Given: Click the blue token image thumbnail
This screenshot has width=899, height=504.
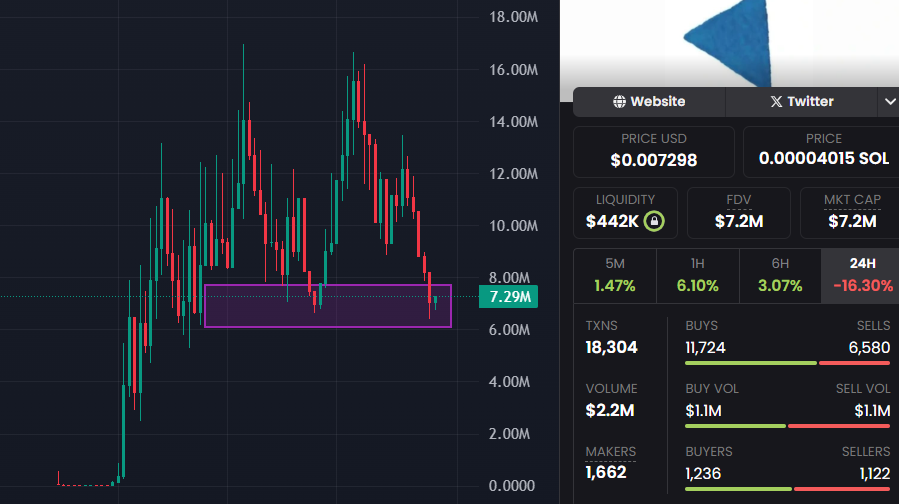Looking at the screenshot, I should pyautogui.click(x=729, y=44).
